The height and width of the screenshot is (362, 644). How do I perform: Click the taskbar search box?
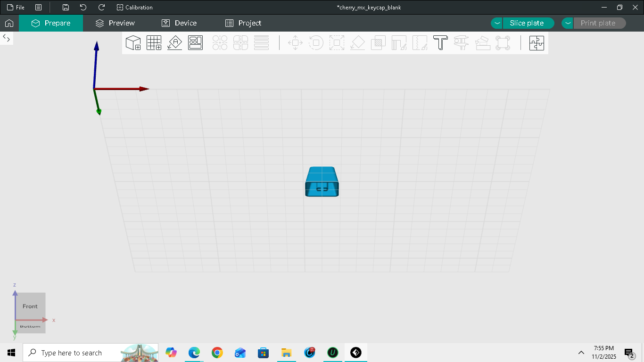coord(91,353)
